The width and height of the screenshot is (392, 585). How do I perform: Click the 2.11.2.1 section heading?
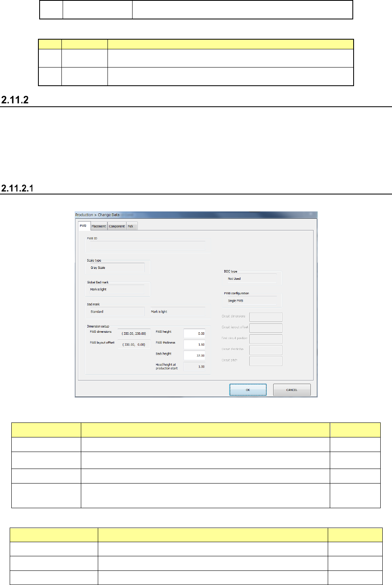(17, 188)
